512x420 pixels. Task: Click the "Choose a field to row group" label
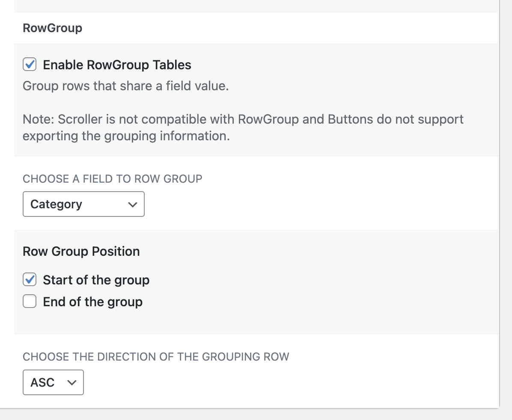pyautogui.click(x=112, y=179)
